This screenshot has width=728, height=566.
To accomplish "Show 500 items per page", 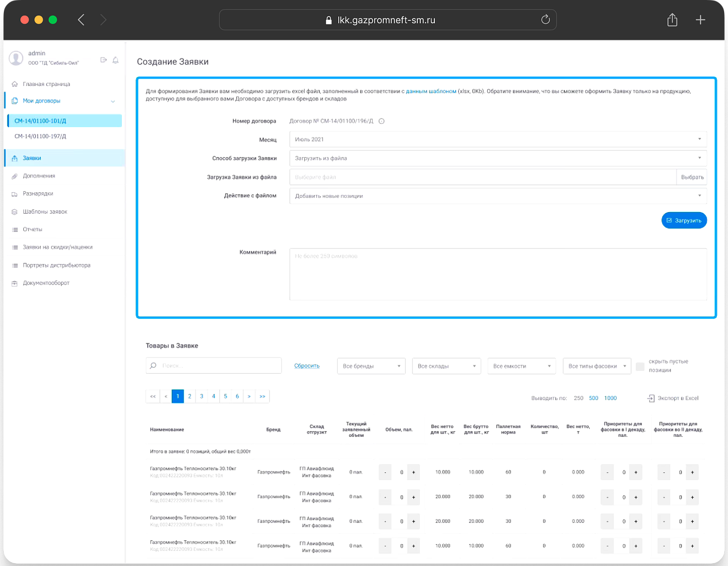I will click(x=594, y=398).
